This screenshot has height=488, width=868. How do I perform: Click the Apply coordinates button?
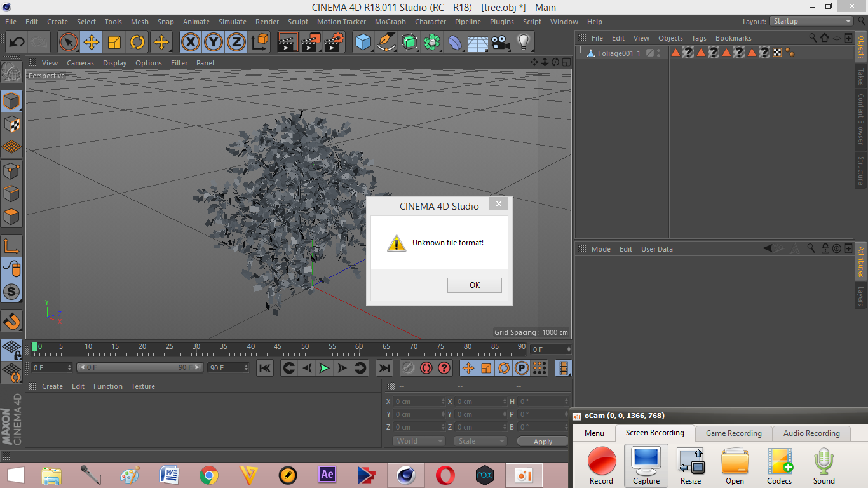pos(543,441)
